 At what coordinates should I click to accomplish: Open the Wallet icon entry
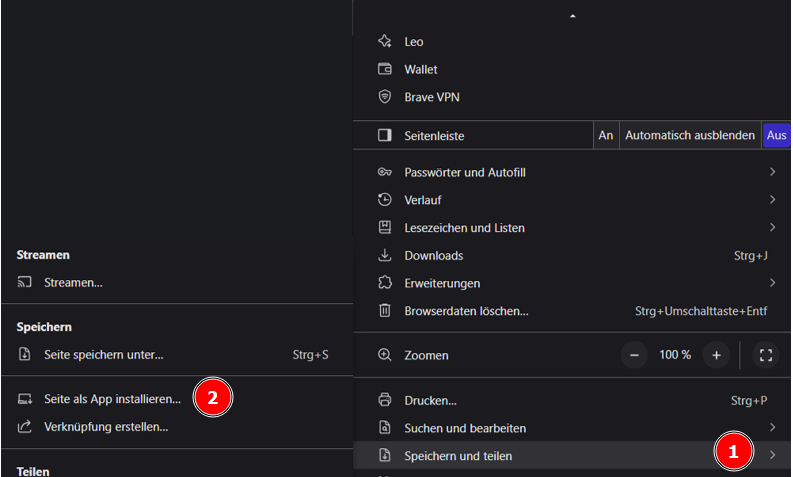click(x=384, y=70)
